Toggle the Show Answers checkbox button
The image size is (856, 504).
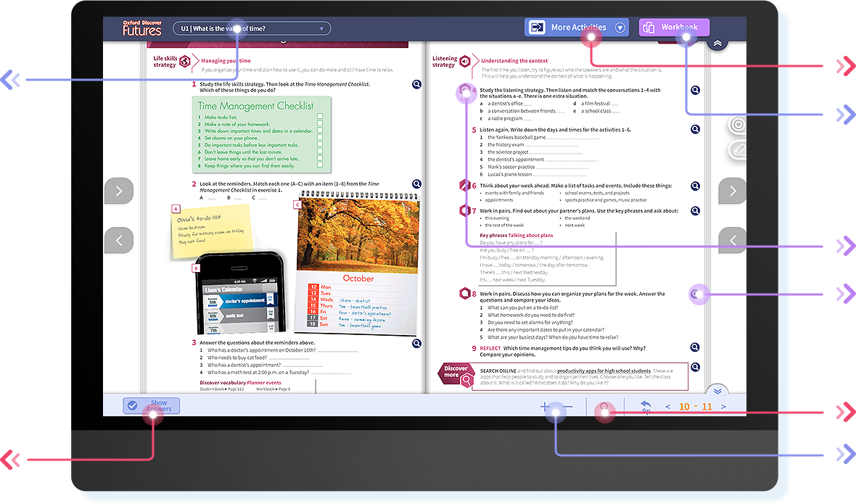151,406
